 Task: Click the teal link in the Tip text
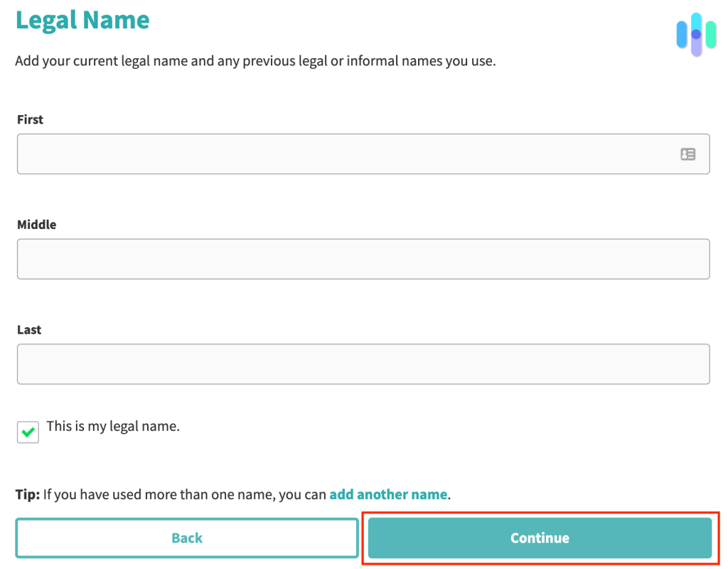388,494
